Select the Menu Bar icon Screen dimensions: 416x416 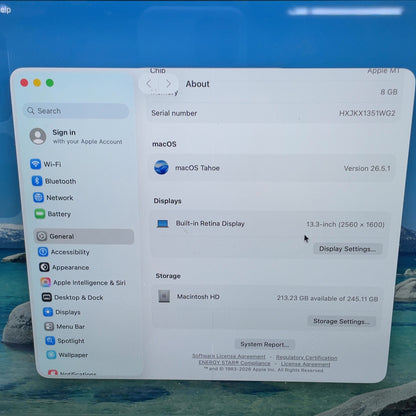(x=49, y=326)
